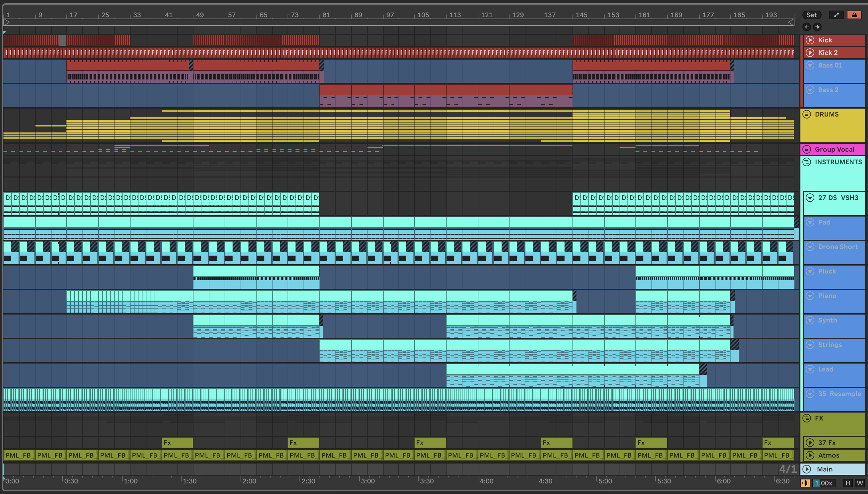Screen dimensions: 868x494
Task: Unfold the Atmos track arrow
Action: (x=810, y=455)
